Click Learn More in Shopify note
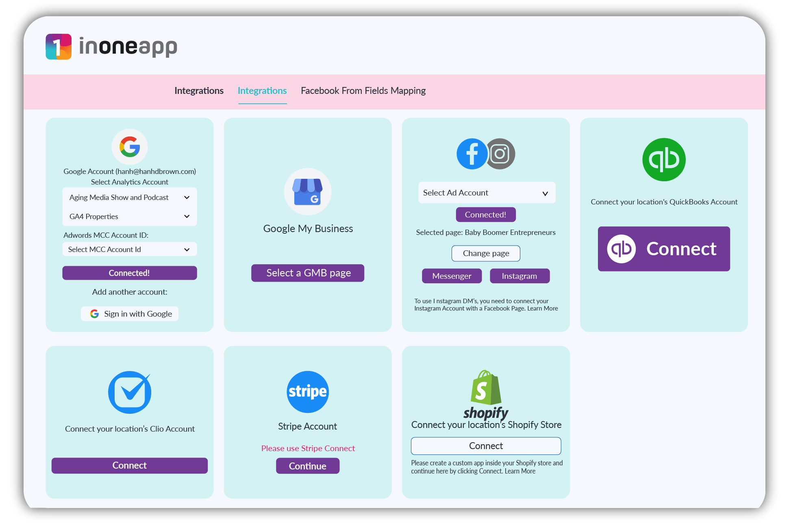Screen dimensions: 789x532 520,471
